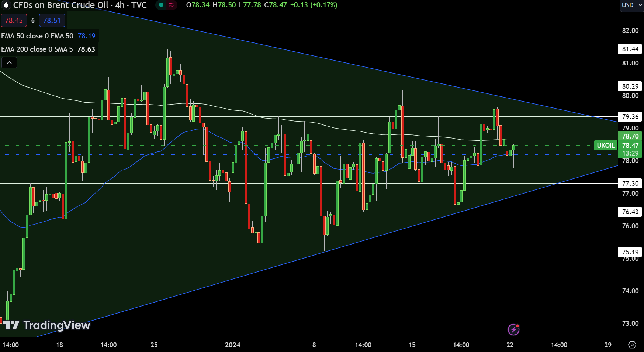Click the buy price 78.51 button

[52, 20]
